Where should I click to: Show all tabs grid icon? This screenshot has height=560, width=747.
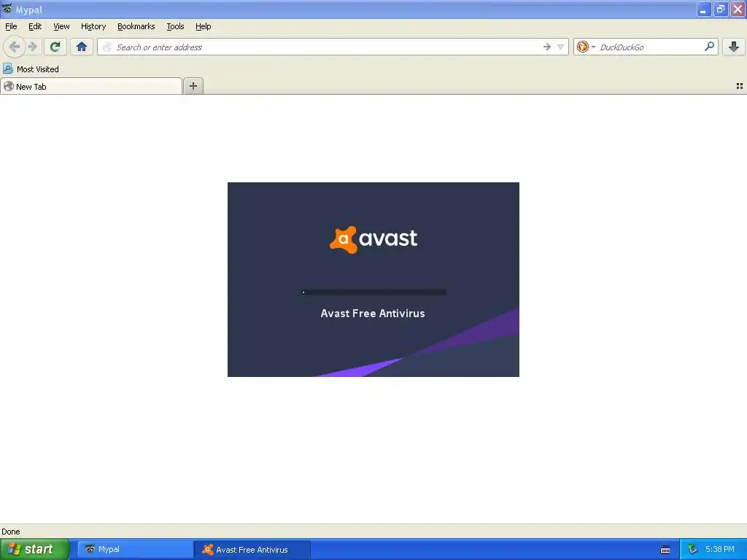click(740, 86)
